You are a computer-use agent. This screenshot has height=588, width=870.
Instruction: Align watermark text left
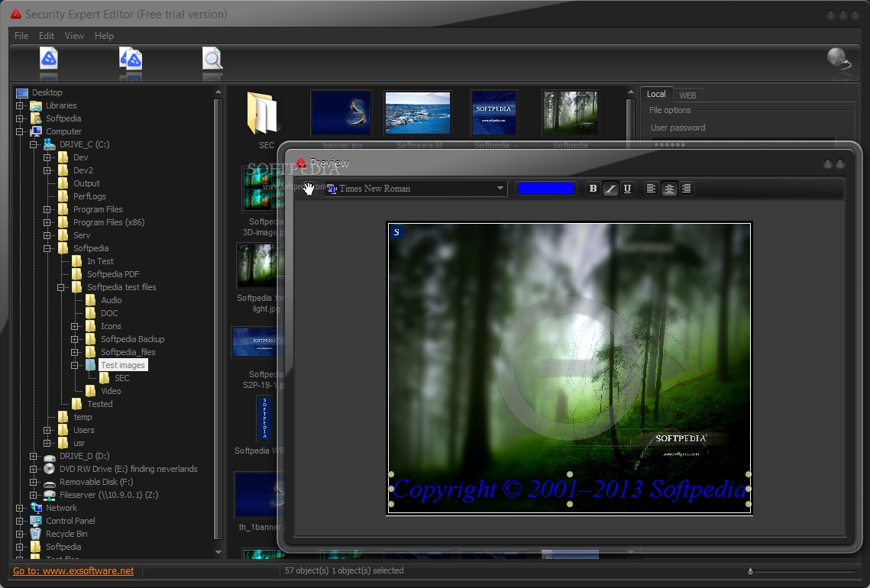tap(651, 189)
